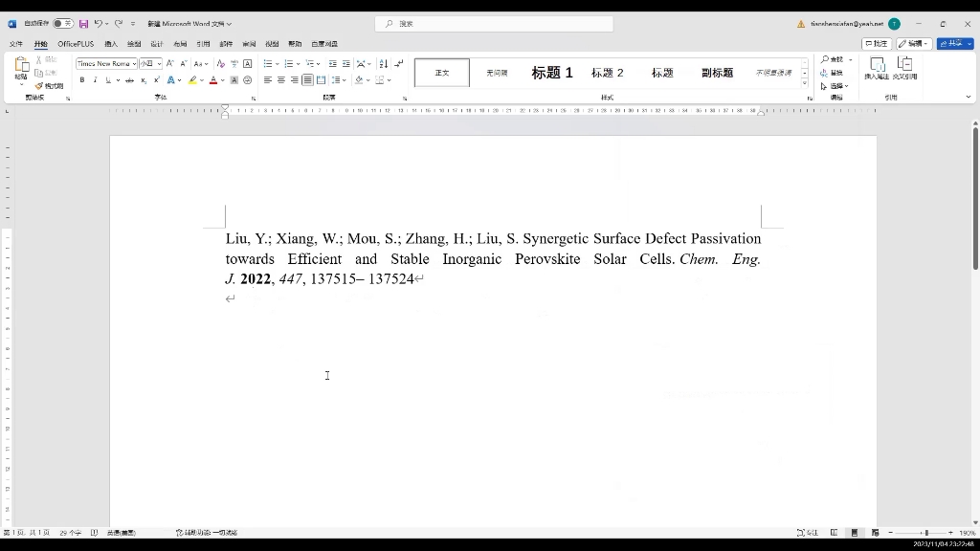Open the Select dropdown in editing group
Image resolution: width=980 pixels, height=551 pixels.
click(x=835, y=86)
